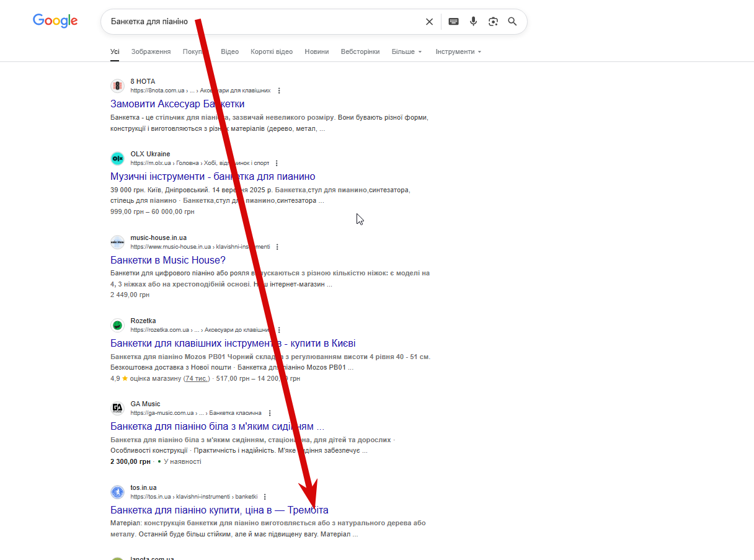Switch to the Короткі відео tab
754x560 pixels.
click(272, 51)
